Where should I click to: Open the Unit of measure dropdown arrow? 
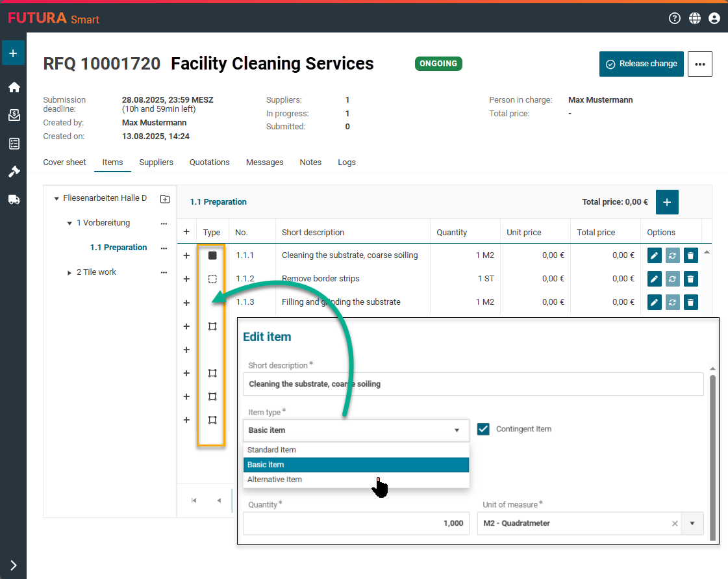point(692,523)
